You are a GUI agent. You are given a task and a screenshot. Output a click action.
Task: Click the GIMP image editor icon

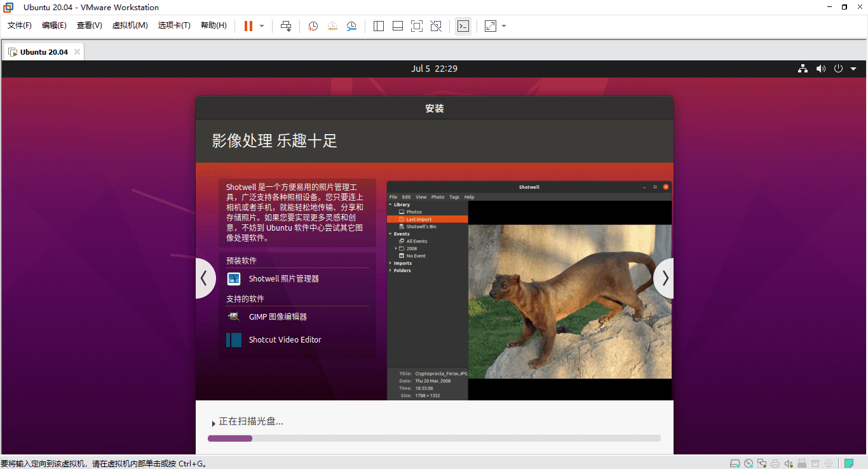(234, 316)
